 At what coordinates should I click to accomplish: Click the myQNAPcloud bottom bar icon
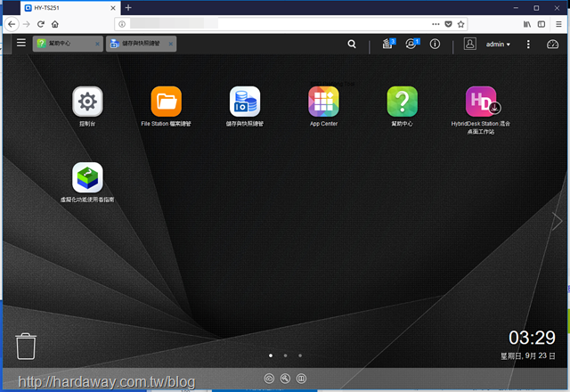coord(269,379)
